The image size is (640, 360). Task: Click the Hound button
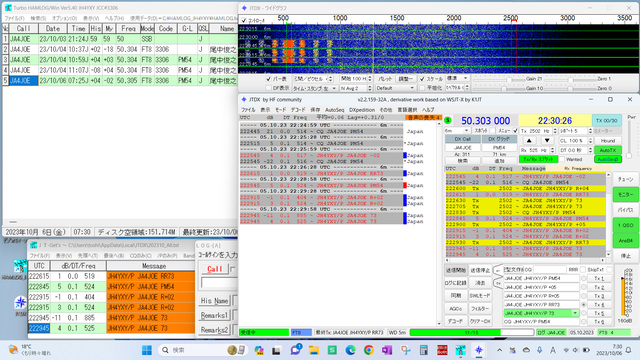coord(608,140)
